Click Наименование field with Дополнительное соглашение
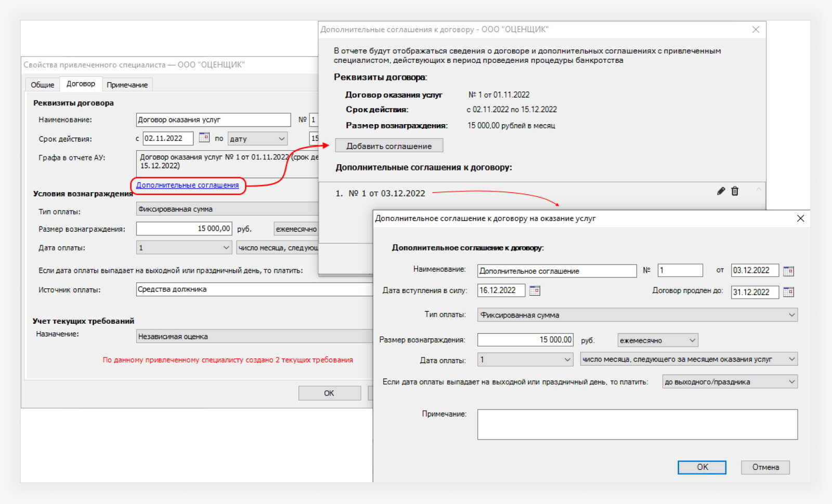 [x=557, y=271]
